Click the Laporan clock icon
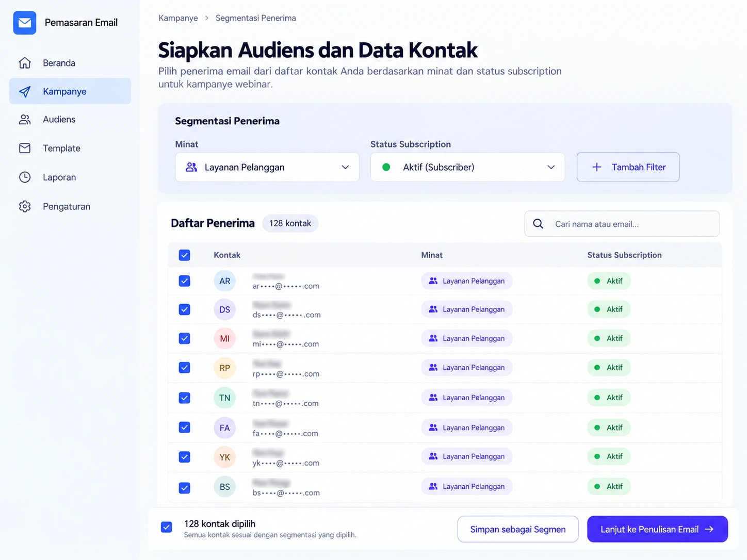The height and width of the screenshot is (560, 747). coord(25,177)
